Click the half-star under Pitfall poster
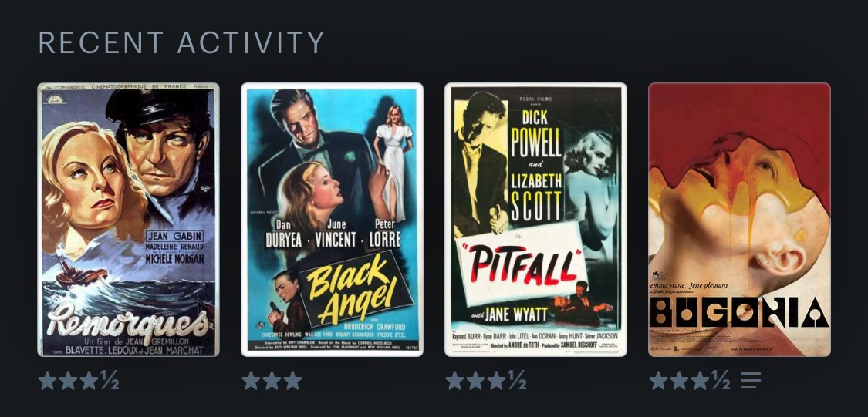Image resolution: width=868 pixels, height=417 pixels. click(517, 381)
